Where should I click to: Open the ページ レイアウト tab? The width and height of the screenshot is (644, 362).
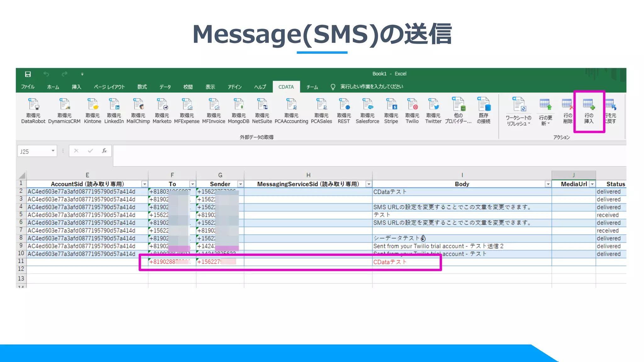[x=109, y=87]
